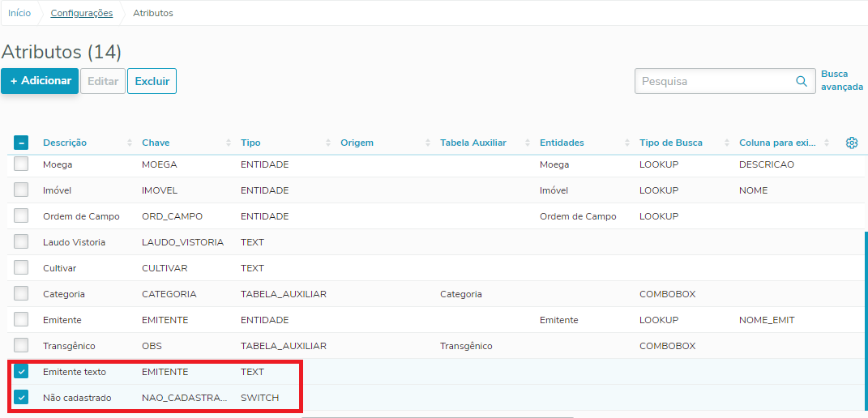Check the Moega row checkbox
The image size is (868, 418).
coord(21,164)
